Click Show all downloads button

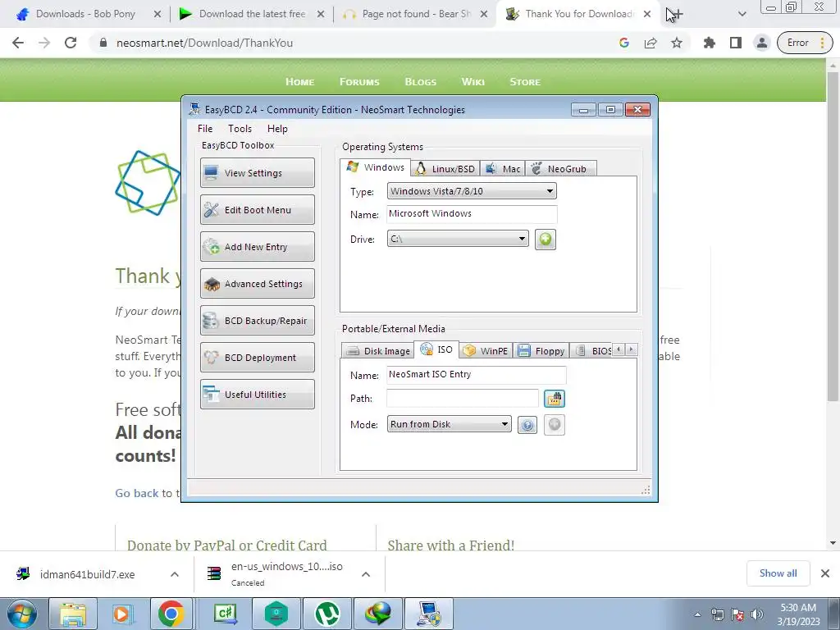click(778, 573)
